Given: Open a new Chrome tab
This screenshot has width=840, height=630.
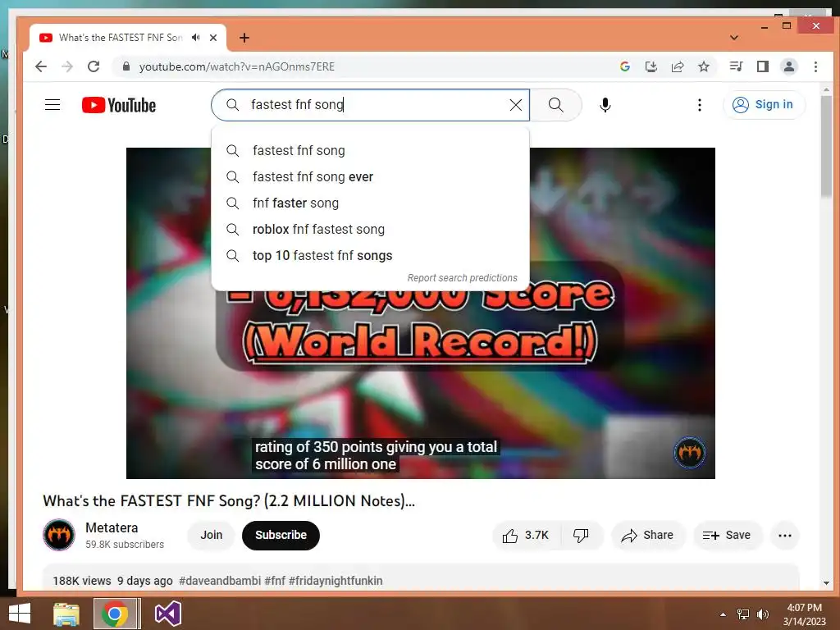Looking at the screenshot, I should click(244, 38).
